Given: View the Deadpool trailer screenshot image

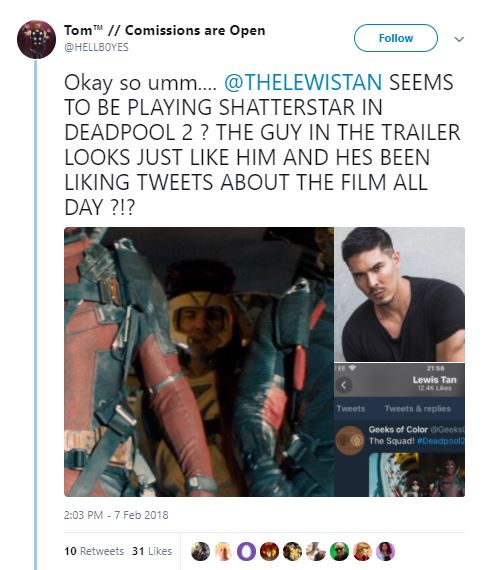Looking at the screenshot, I should pos(199,362).
